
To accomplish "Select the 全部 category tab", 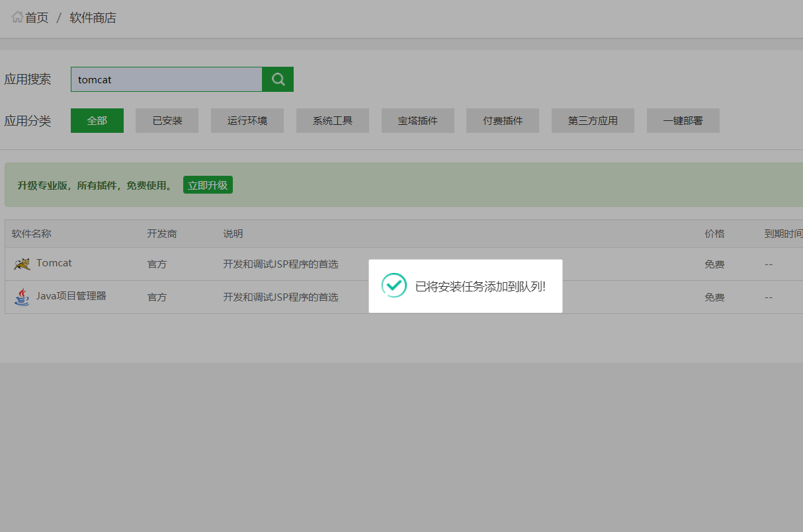I will 97,120.
